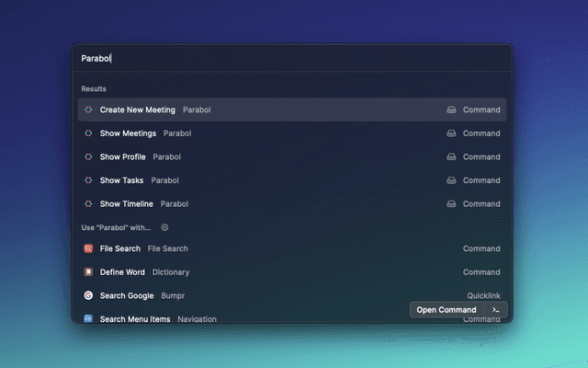Click Parabol subtitle next to Create New Meeting

(197, 109)
